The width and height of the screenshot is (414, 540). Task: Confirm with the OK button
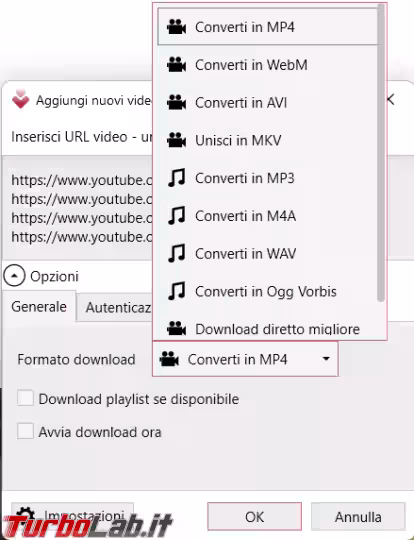(255, 517)
